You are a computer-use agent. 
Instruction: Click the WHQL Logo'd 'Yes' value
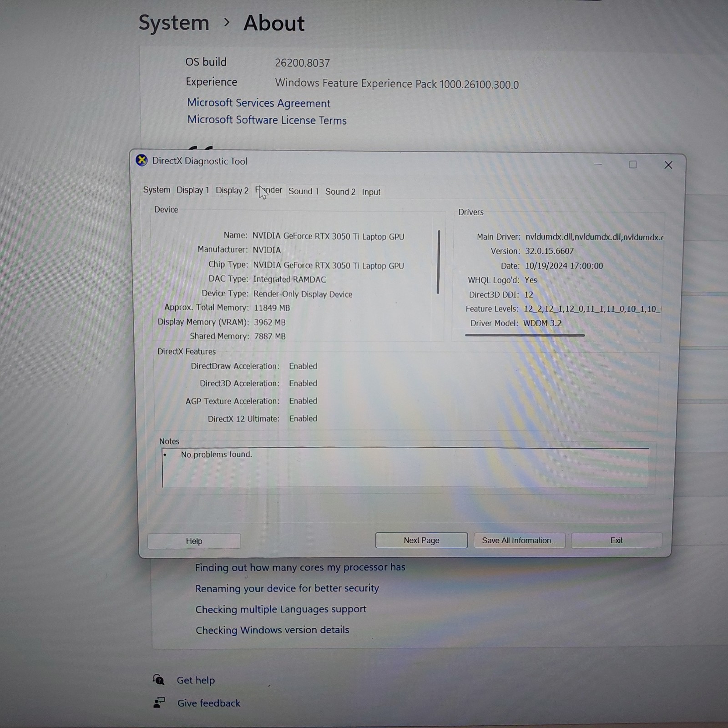coord(531,280)
